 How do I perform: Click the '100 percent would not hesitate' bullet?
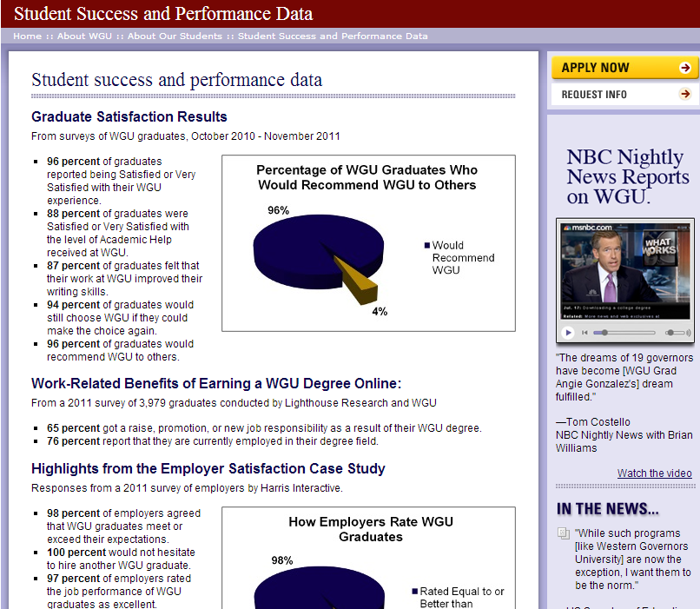[121, 559]
